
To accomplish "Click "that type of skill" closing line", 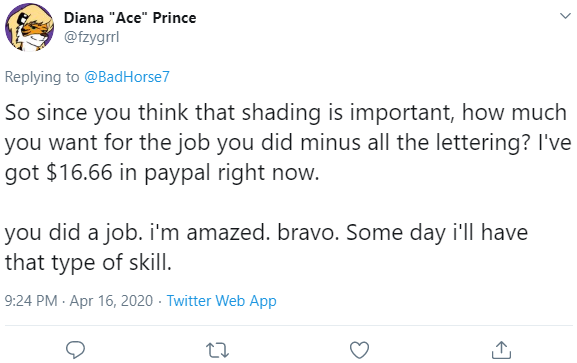I will [x=88, y=263].
